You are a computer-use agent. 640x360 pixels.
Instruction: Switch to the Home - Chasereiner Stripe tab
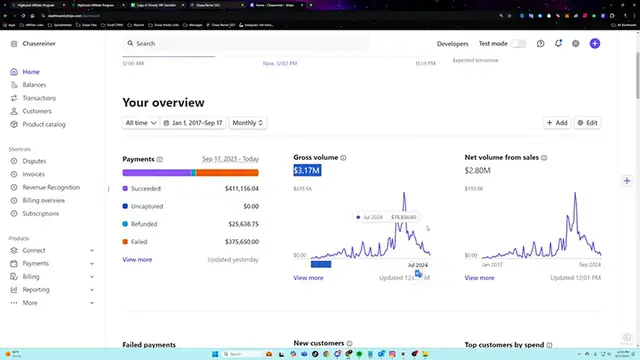click(275, 5)
